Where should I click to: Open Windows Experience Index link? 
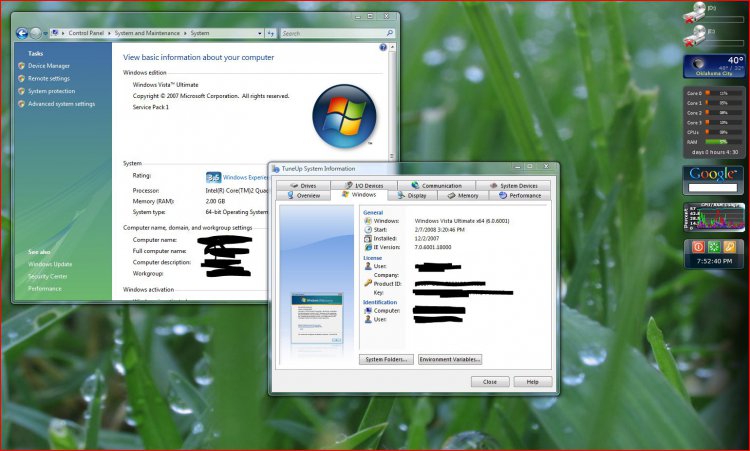coord(245,177)
